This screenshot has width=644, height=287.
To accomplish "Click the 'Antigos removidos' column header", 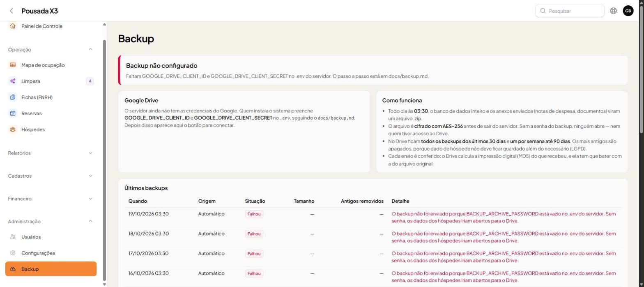I will 362,201.
